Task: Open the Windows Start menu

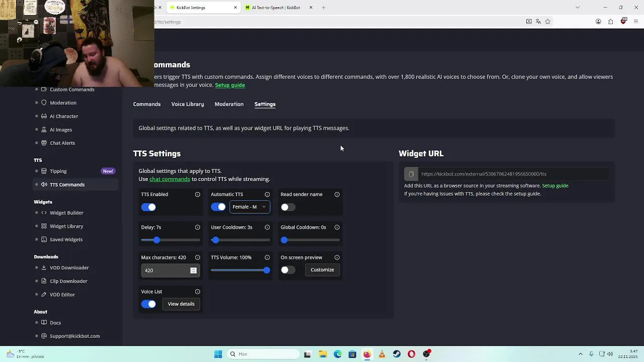Action: [x=218, y=354]
